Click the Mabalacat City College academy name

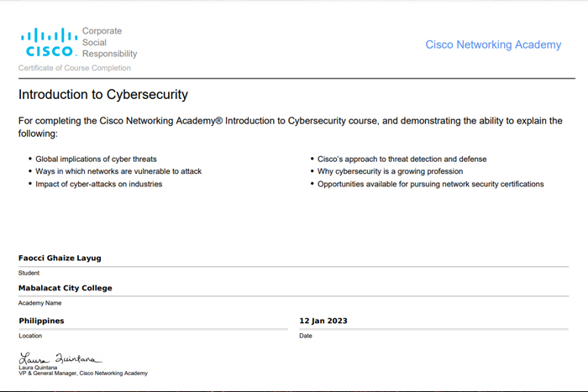tap(66, 289)
